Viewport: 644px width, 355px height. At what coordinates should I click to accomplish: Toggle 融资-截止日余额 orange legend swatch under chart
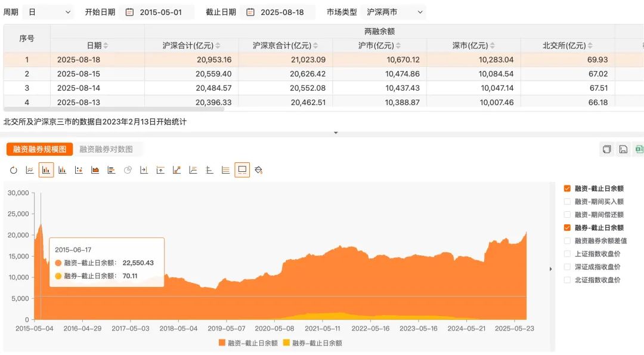pos(222,343)
